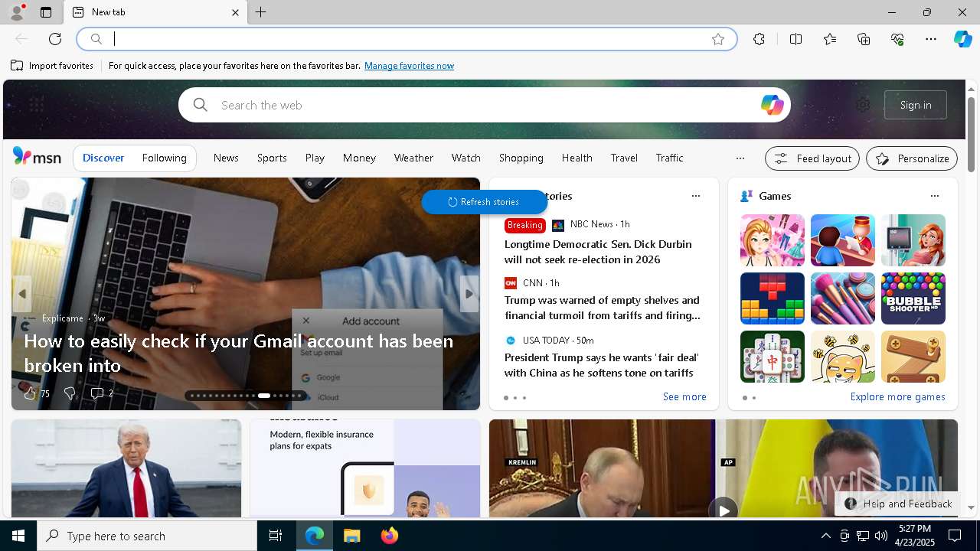Image resolution: width=980 pixels, height=551 pixels.
Task: Open the Travel section
Action: point(624,158)
